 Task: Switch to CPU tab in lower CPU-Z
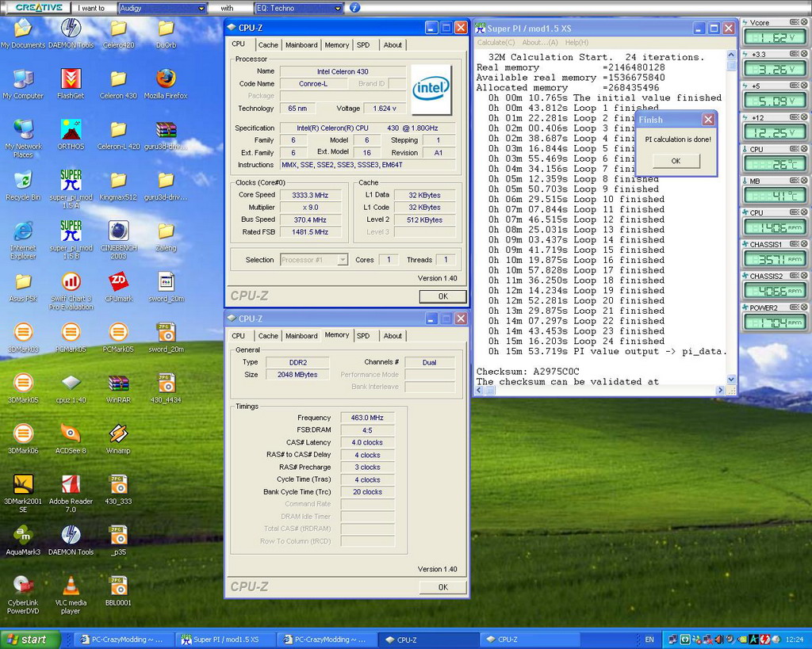[238, 336]
